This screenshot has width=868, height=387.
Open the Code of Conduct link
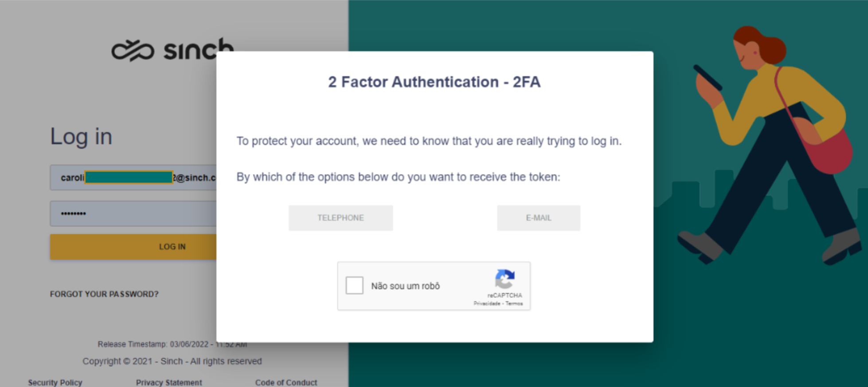tap(286, 382)
